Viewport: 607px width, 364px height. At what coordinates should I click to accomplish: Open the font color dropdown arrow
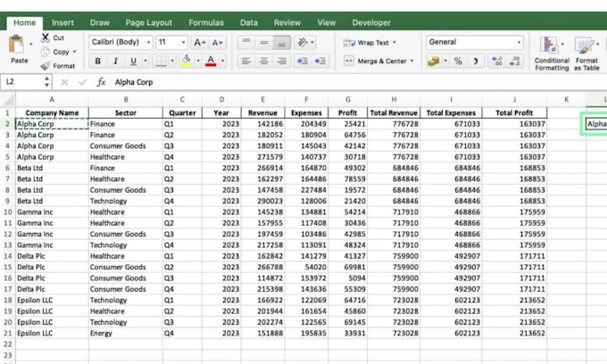click(222, 61)
